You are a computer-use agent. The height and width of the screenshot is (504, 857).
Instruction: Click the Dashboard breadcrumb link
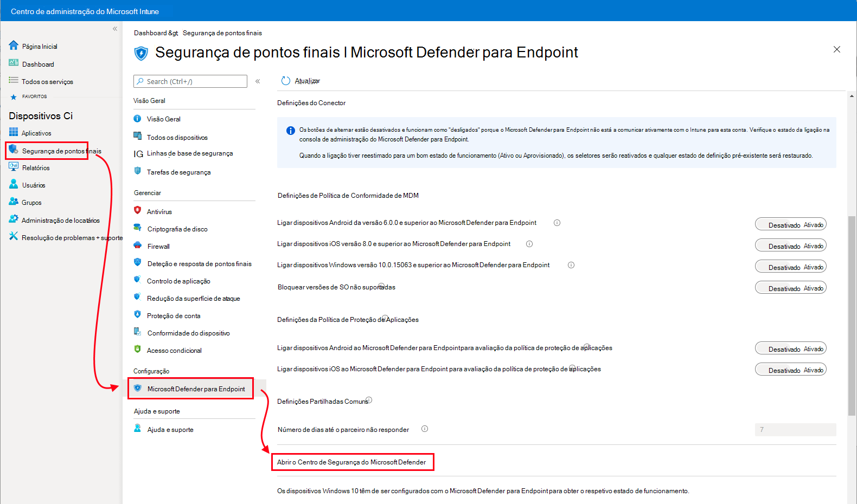click(x=151, y=33)
